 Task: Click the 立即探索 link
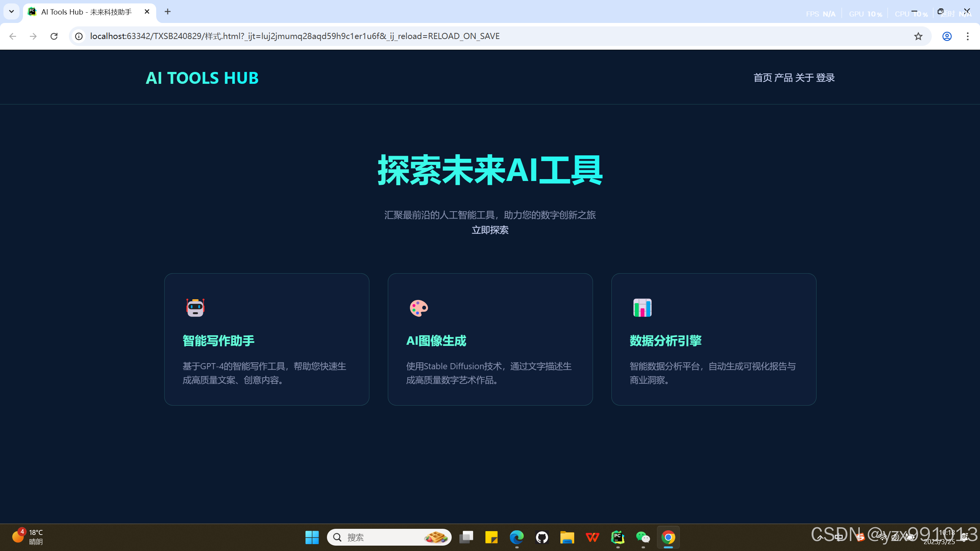pyautogui.click(x=490, y=230)
